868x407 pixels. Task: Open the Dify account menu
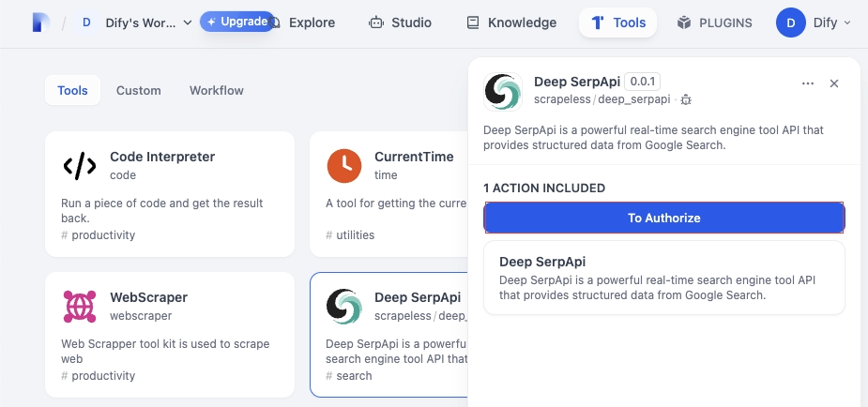[814, 23]
